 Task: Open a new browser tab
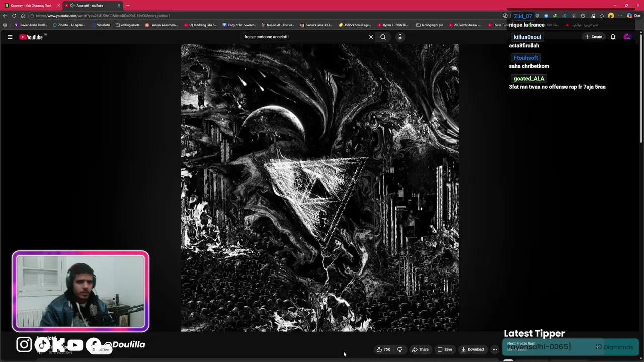pos(128,5)
